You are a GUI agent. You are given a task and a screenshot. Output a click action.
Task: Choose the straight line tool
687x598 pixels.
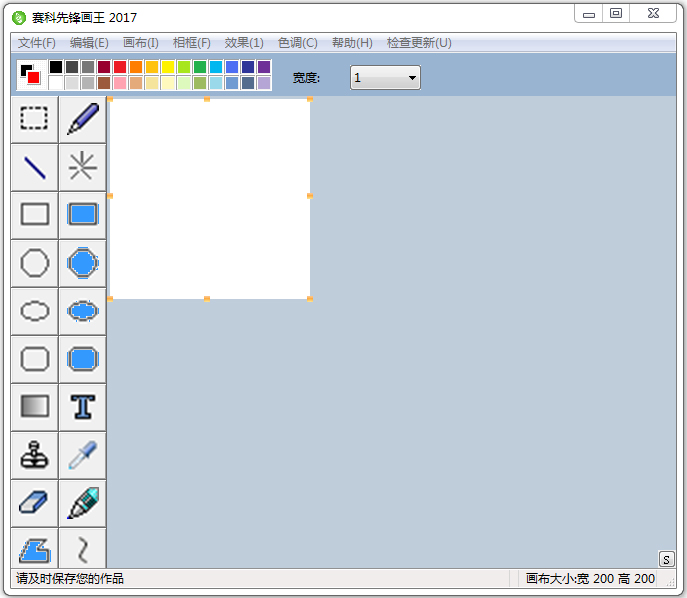[x=35, y=168]
